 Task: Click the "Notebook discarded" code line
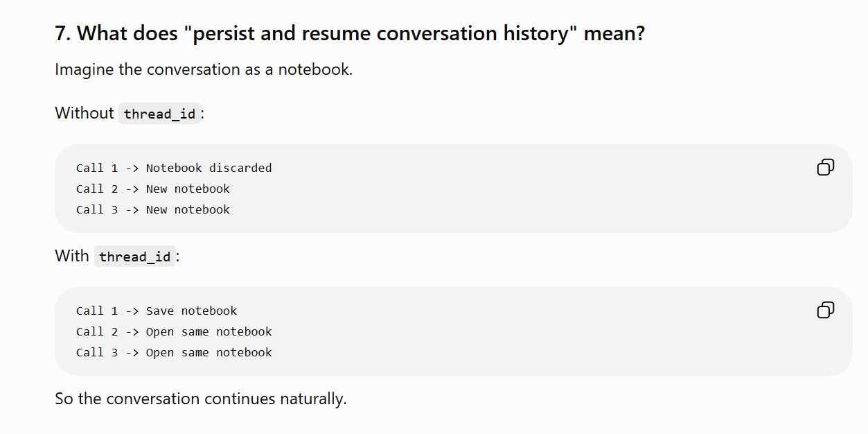pos(174,168)
